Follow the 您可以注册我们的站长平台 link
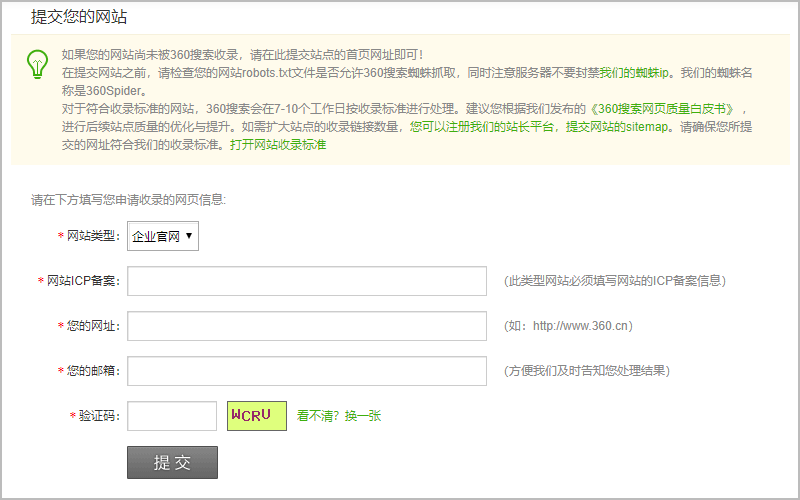Image resolution: width=800 pixels, height=500 pixels. pos(482,127)
